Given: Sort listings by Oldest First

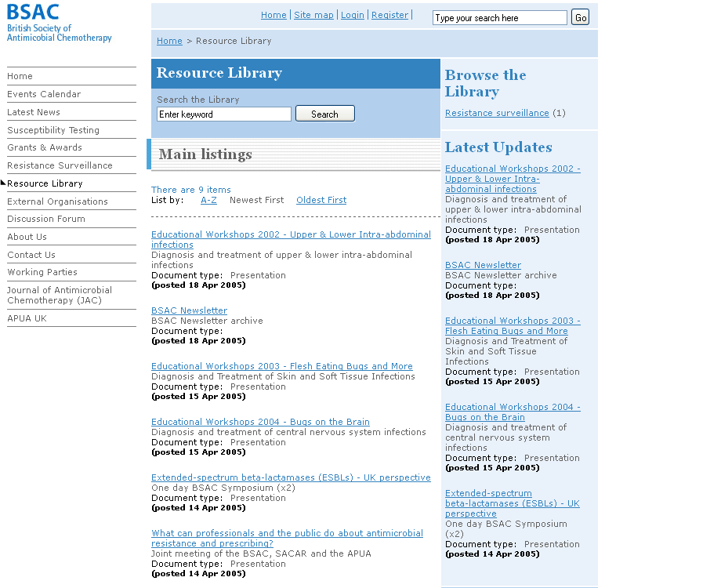Looking at the screenshot, I should coord(321,200).
